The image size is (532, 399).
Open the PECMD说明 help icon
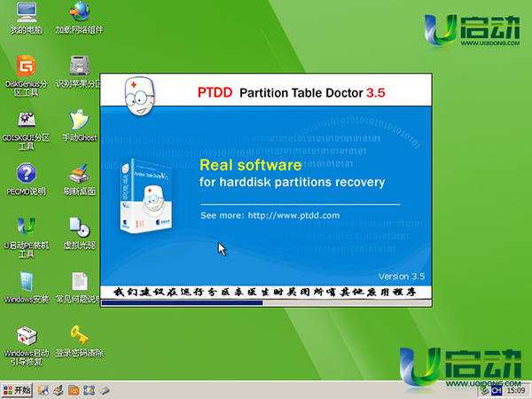click(x=27, y=179)
